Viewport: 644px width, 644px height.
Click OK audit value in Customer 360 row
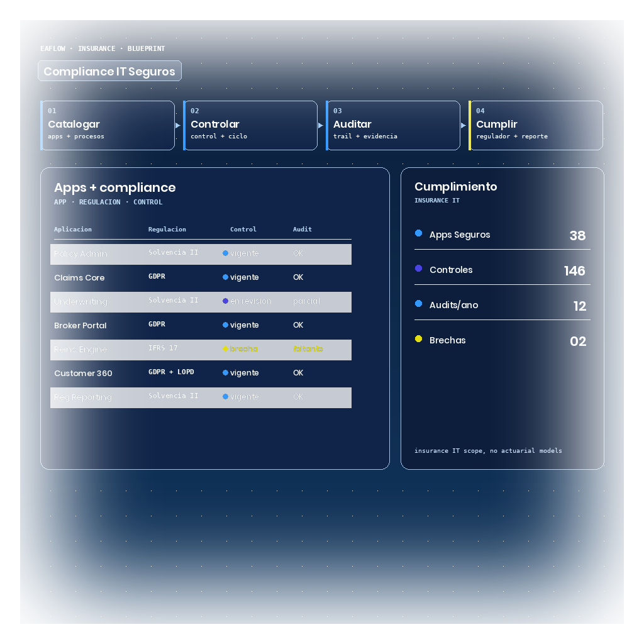point(297,372)
